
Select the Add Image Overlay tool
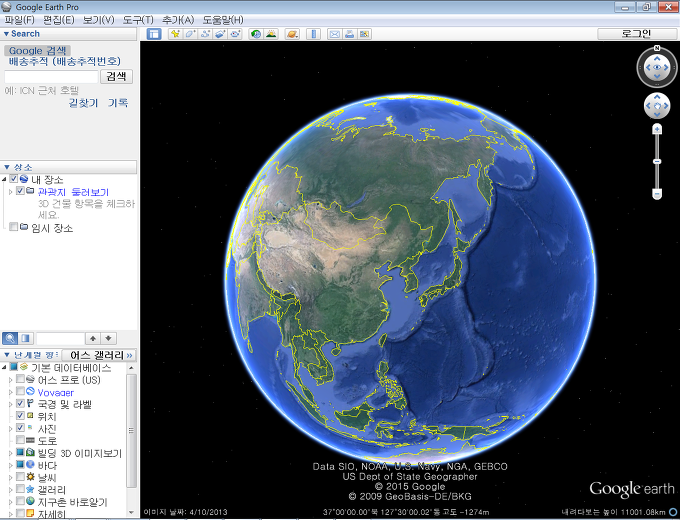[220, 34]
